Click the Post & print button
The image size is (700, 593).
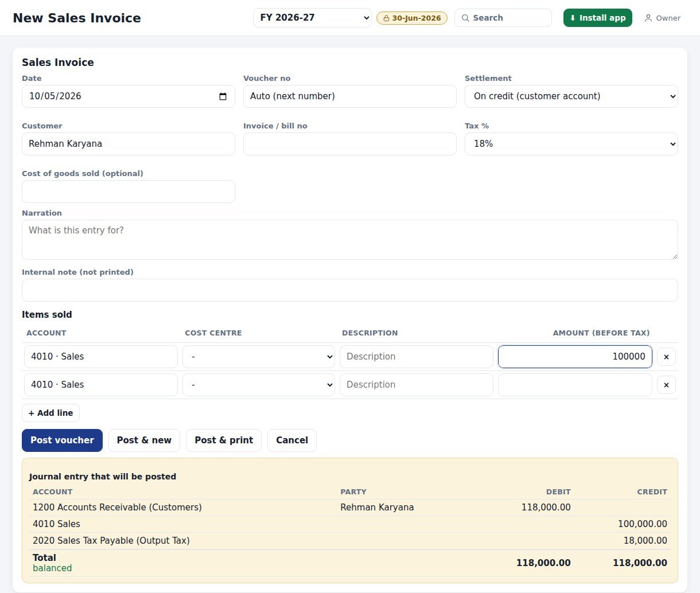(224, 440)
